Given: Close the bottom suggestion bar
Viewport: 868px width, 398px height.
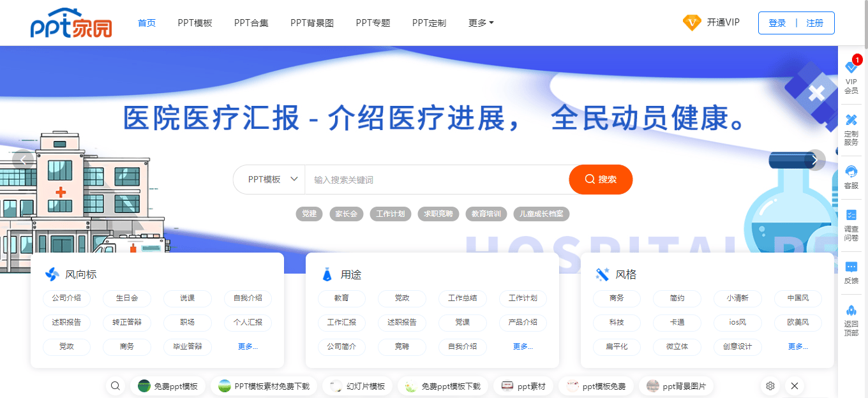Looking at the screenshot, I should click(794, 386).
